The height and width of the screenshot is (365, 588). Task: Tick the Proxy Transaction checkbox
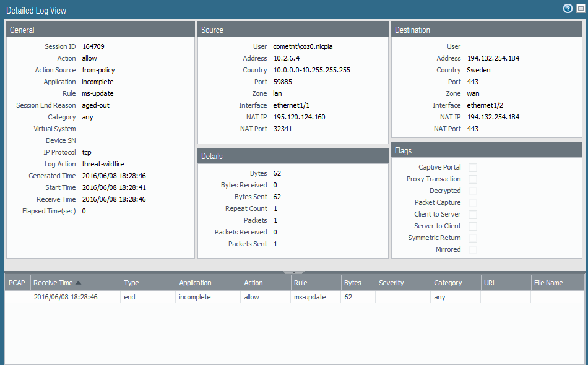(x=473, y=179)
